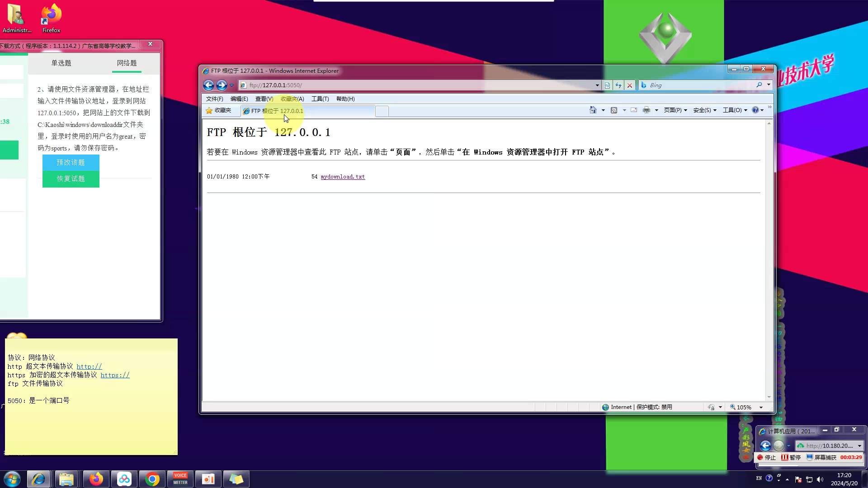Image resolution: width=868 pixels, height=488 pixels.
Task: Click the red X stop loading icon
Action: [629, 85]
